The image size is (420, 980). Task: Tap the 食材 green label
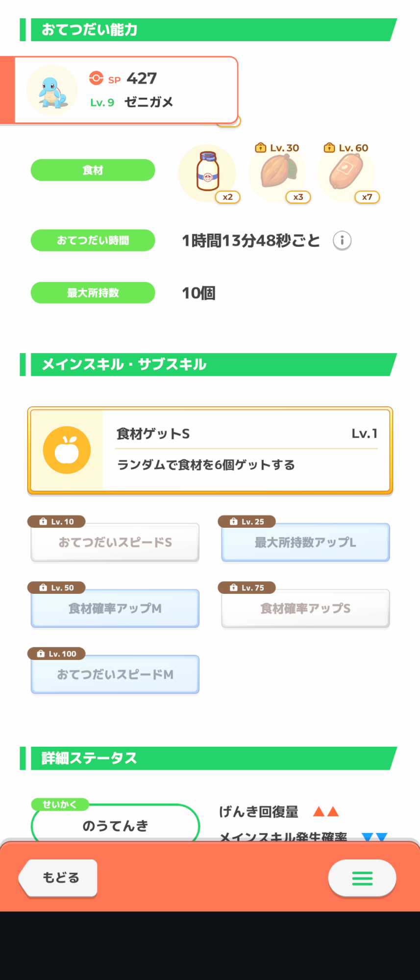click(93, 170)
